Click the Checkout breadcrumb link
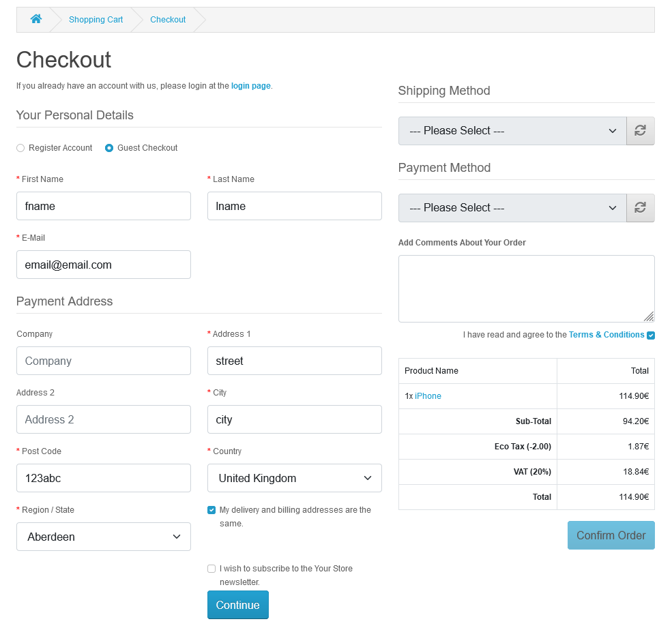Image resolution: width=672 pixels, height=628 pixels. pos(168,20)
